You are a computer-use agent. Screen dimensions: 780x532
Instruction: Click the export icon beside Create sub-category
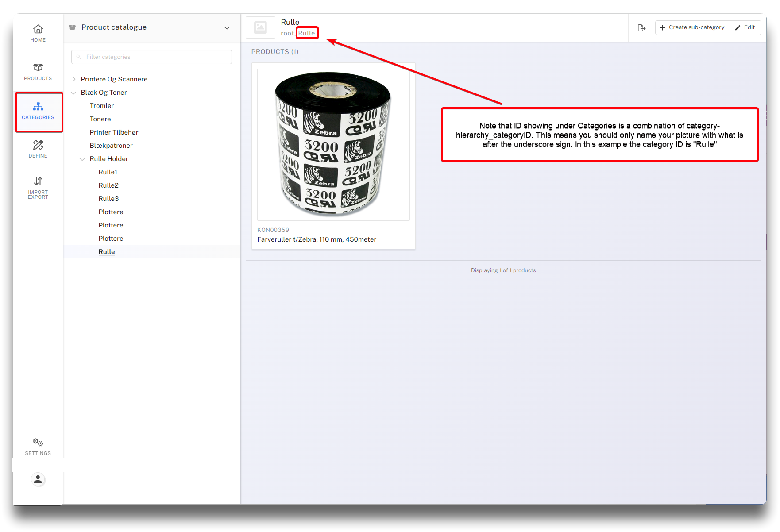tap(641, 28)
